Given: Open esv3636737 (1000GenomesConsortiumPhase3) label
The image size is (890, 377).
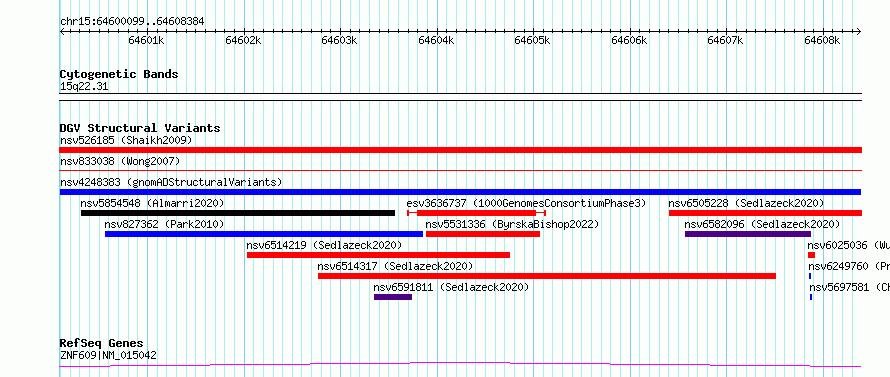Looking at the screenshot, I should coord(526,203).
